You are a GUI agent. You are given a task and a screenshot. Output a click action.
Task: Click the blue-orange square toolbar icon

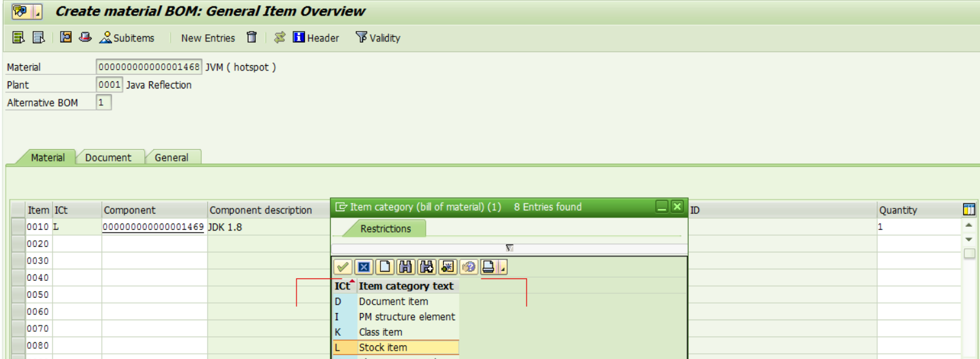[67, 38]
